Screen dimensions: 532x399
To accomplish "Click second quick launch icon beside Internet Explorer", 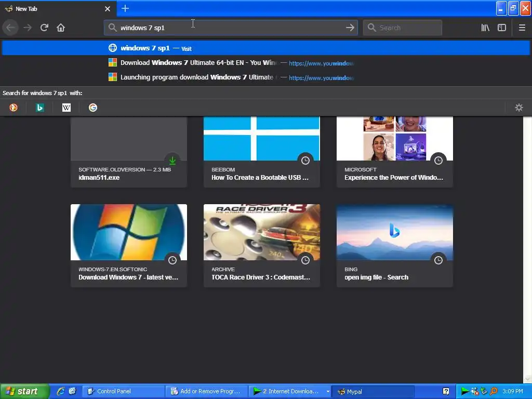I will [x=72, y=391].
